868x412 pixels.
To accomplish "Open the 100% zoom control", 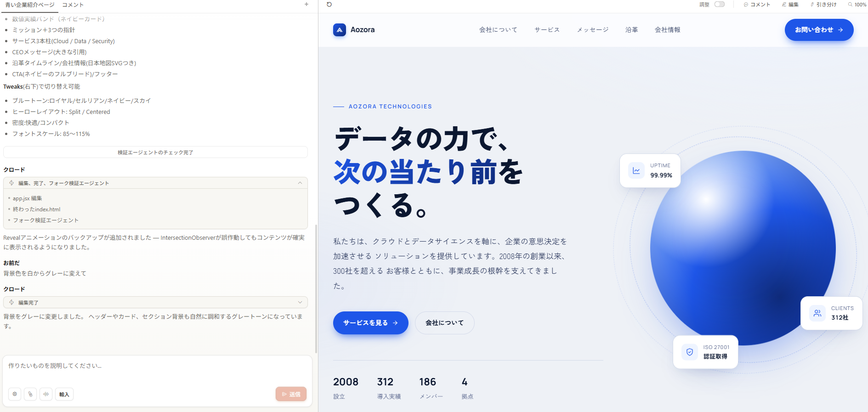I will point(857,5).
